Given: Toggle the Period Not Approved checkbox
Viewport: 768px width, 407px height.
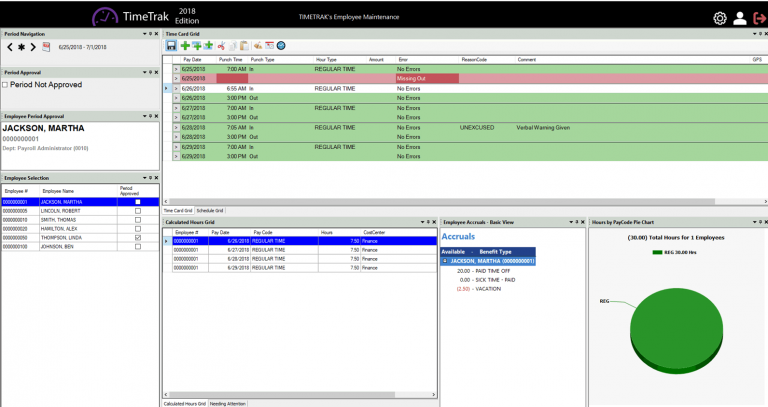Looking at the screenshot, I should point(5,85).
